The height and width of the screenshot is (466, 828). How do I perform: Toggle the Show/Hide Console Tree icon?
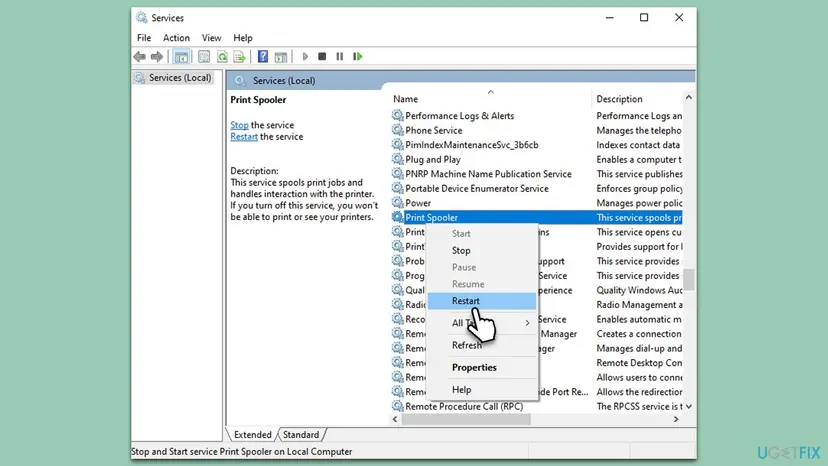(x=181, y=57)
